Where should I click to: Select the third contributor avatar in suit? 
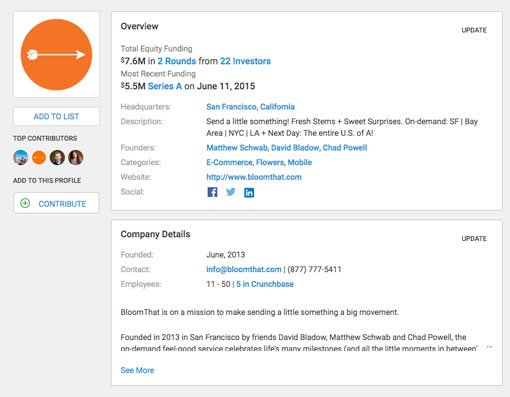point(57,157)
